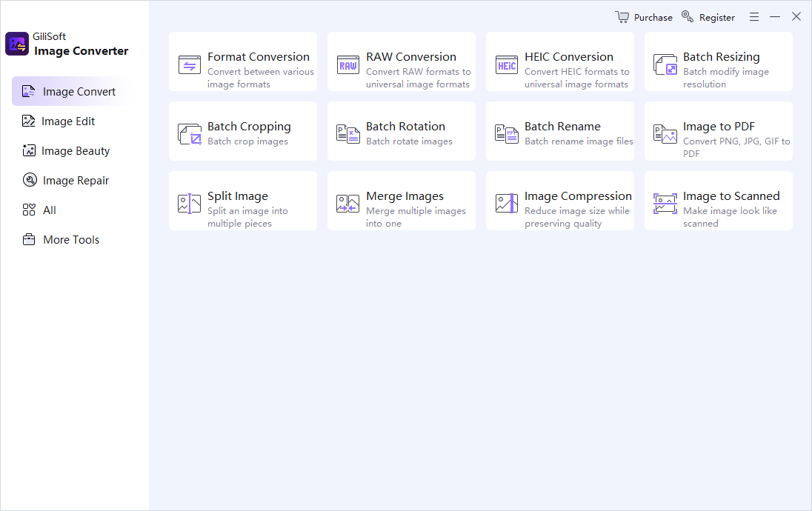The width and height of the screenshot is (812, 511).
Task: Click 'Convert HEIC formats to universal' description
Action: pyautogui.click(x=577, y=79)
